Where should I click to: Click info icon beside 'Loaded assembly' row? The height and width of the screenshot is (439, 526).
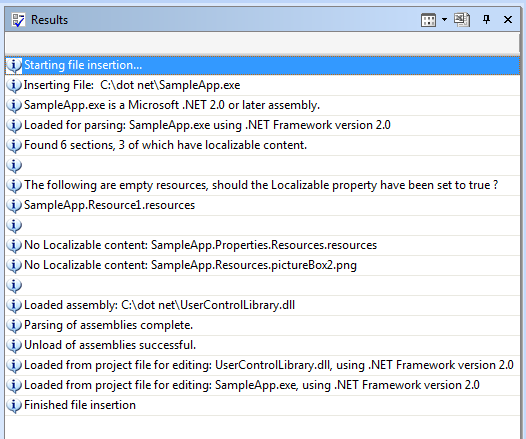14,305
